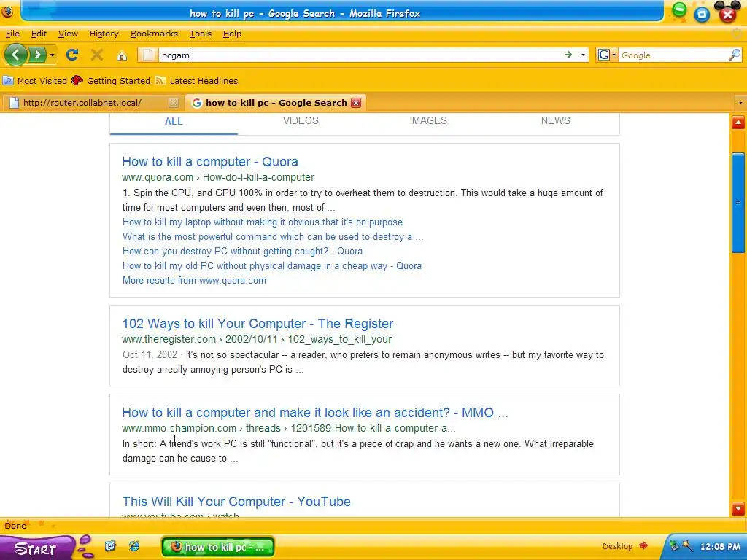Click the Latest Headlines RSS feed icon

click(x=160, y=81)
